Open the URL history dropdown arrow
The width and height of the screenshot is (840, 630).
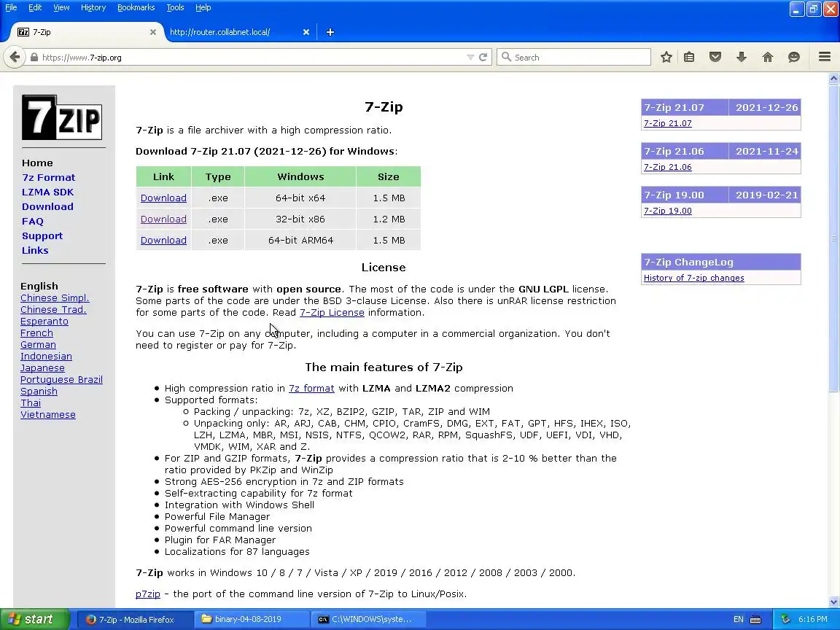pos(470,58)
